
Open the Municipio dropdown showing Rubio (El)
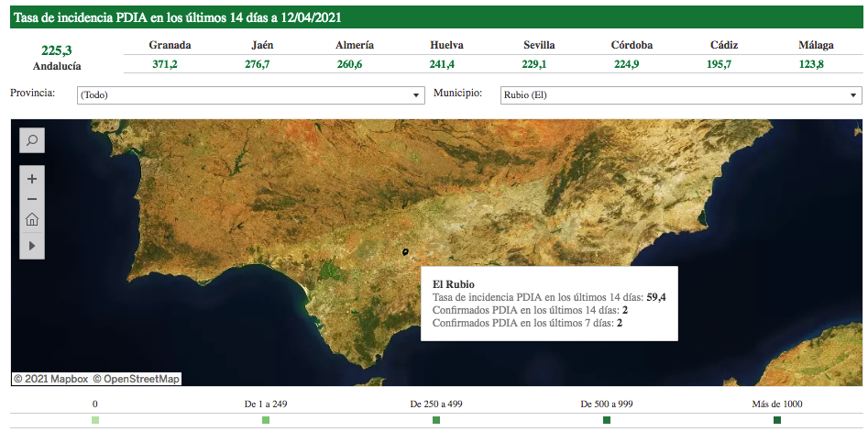click(680, 95)
